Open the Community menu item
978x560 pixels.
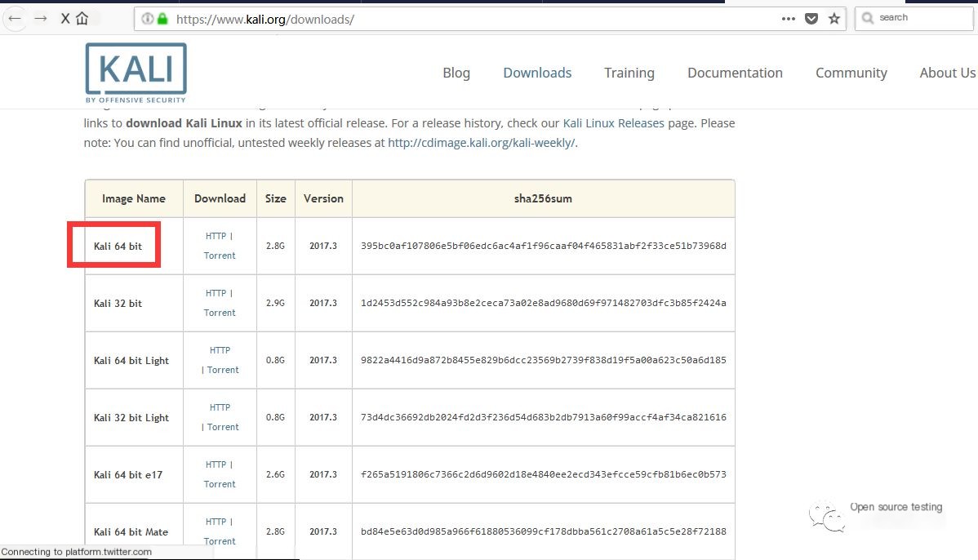pos(851,73)
